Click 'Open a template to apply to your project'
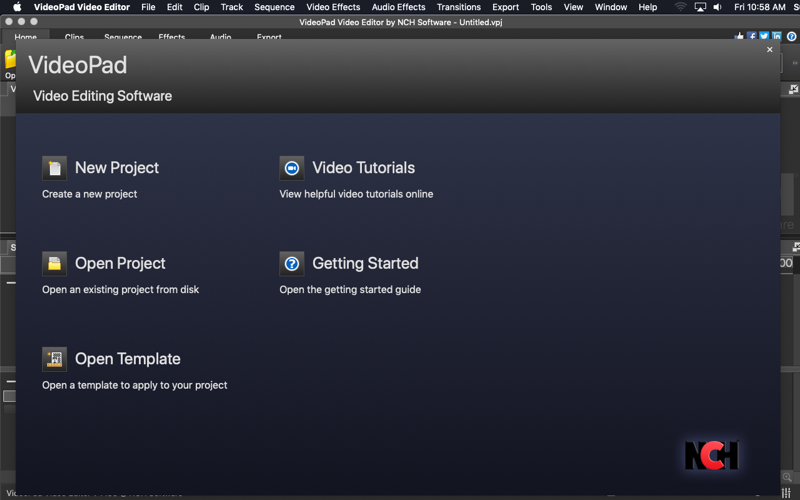Screen dimensions: 800x500 coord(135,385)
